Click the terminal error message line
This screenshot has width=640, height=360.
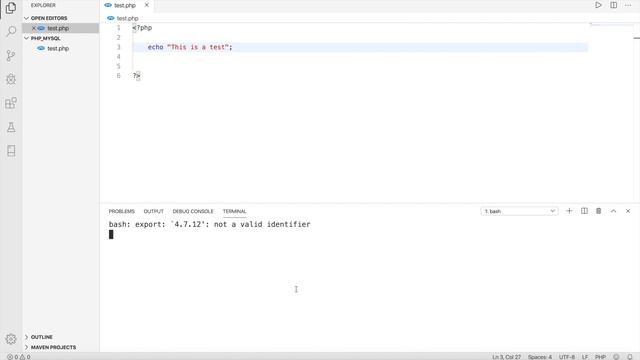click(209, 224)
